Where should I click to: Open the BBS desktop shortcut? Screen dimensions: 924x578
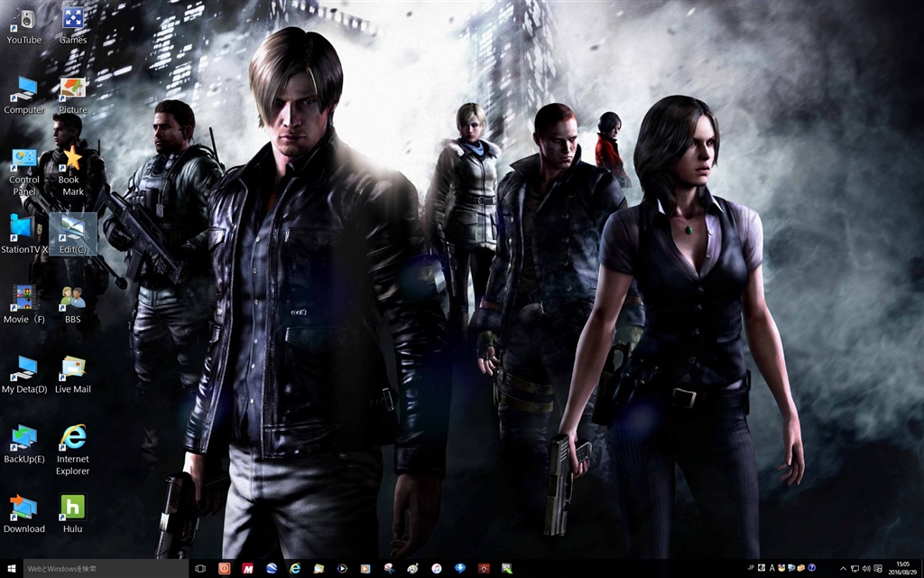72,305
